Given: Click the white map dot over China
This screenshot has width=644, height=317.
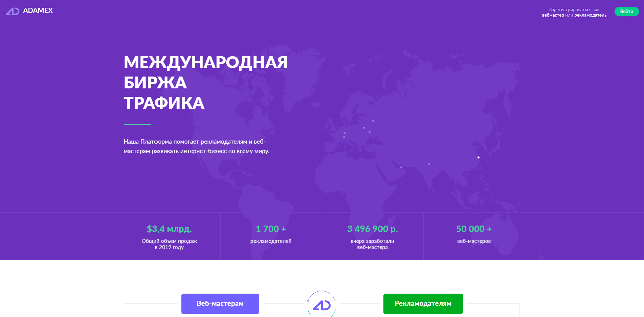Looking at the screenshot, I should pos(478,157).
